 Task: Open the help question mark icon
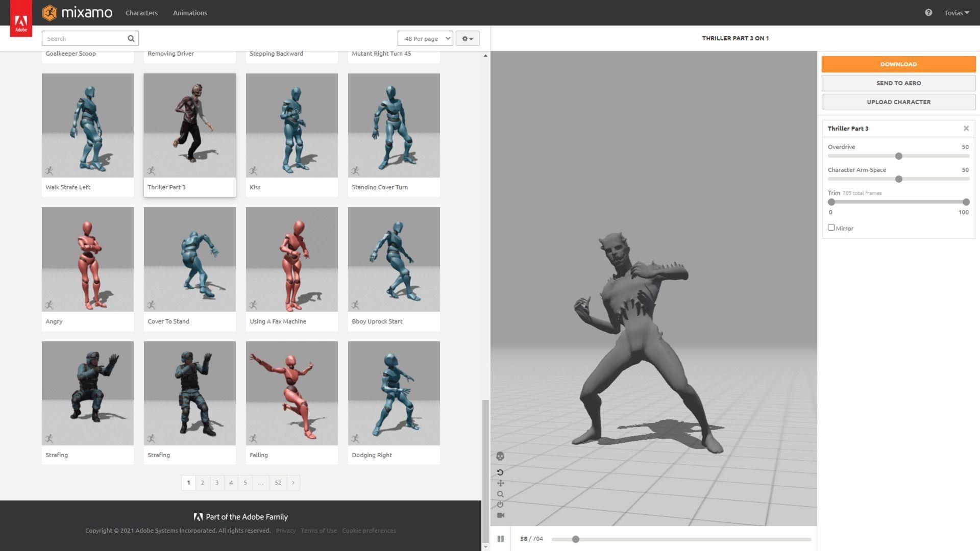928,13
